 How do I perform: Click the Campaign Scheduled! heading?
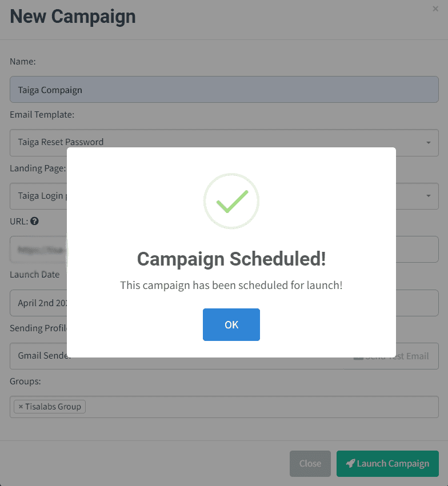coord(231,259)
